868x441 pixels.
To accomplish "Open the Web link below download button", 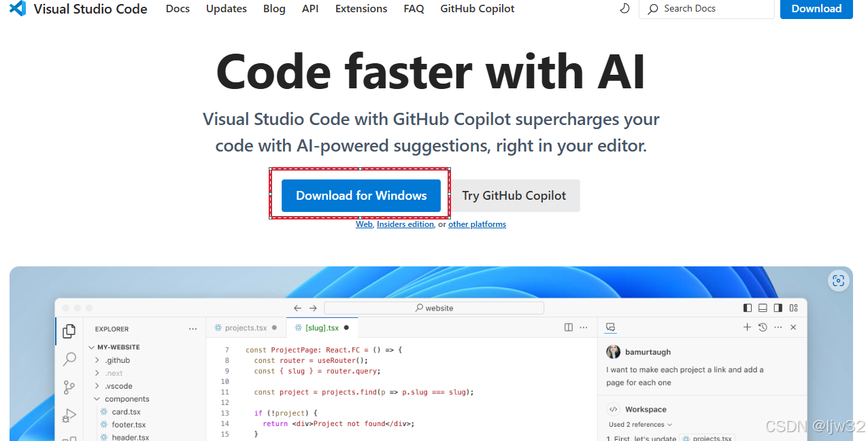I will coord(364,224).
